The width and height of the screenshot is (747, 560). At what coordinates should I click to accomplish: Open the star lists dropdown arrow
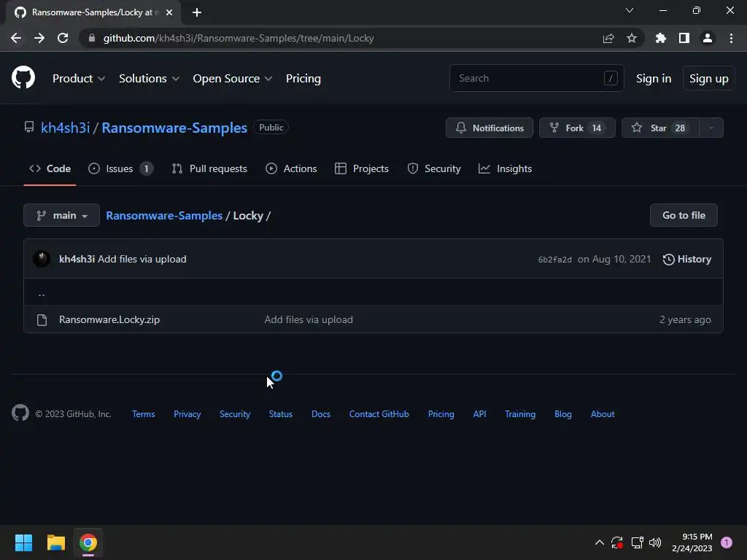coord(711,128)
